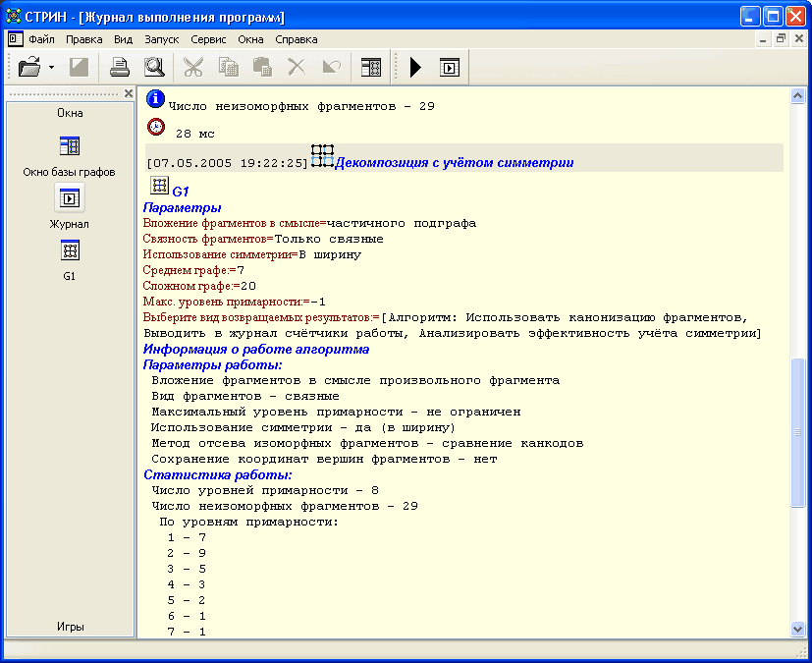Click the vertical scrollbar thumb of the journal
The image size is (812, 663).
797,432
